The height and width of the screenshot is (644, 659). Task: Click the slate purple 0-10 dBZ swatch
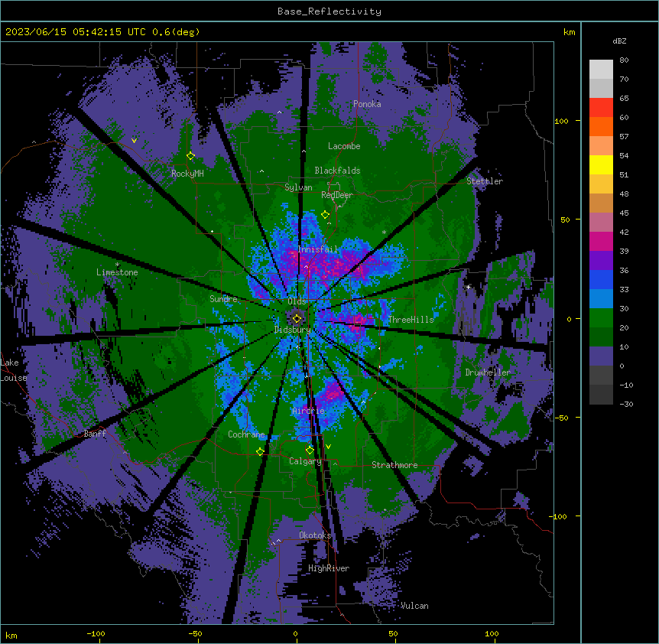click(x=601, y=356)
